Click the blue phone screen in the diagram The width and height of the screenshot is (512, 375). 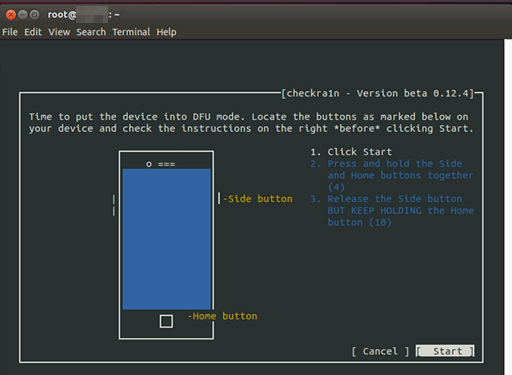pyautogui.click(x=167, y=239)
